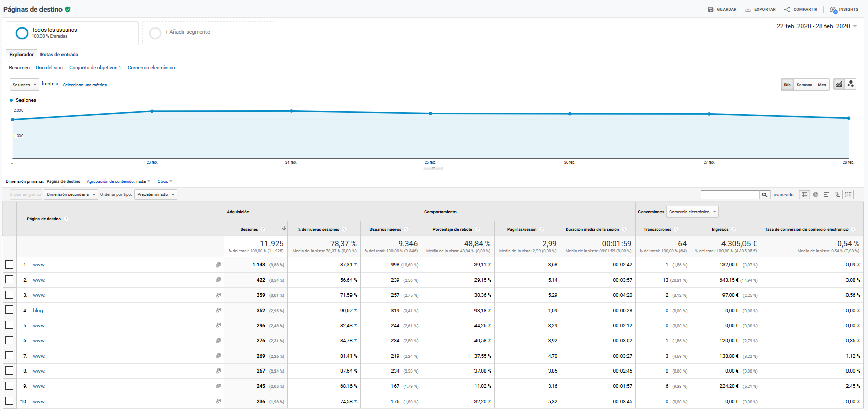Click the 26 feb. data point on chart

[570, 114]
